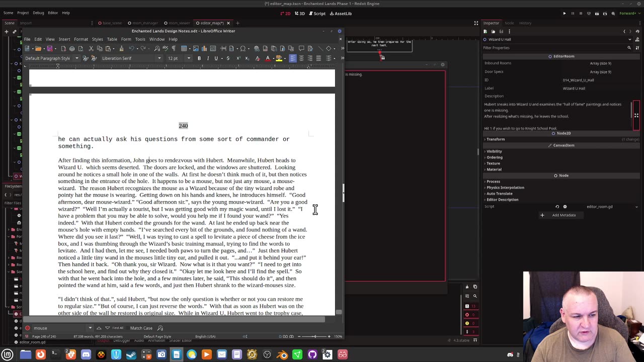The image size is (644, 362).
Task: Apply strikethrough formatting in Writer
Action: point(228,58)
